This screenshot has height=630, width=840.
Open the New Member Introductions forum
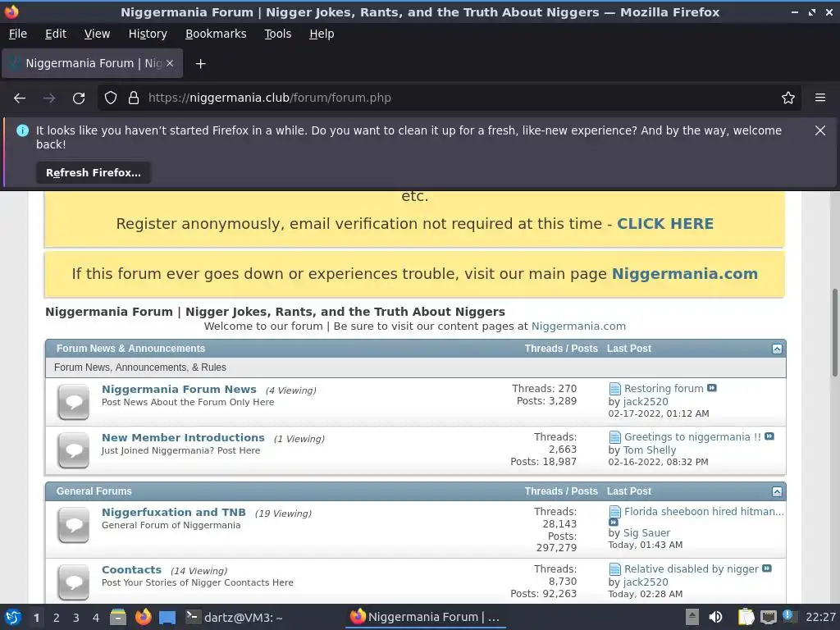pos(183,438)
